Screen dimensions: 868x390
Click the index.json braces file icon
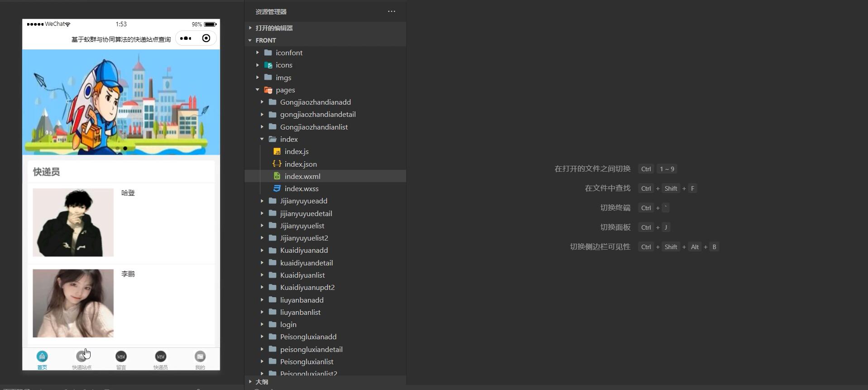point(277,164)
